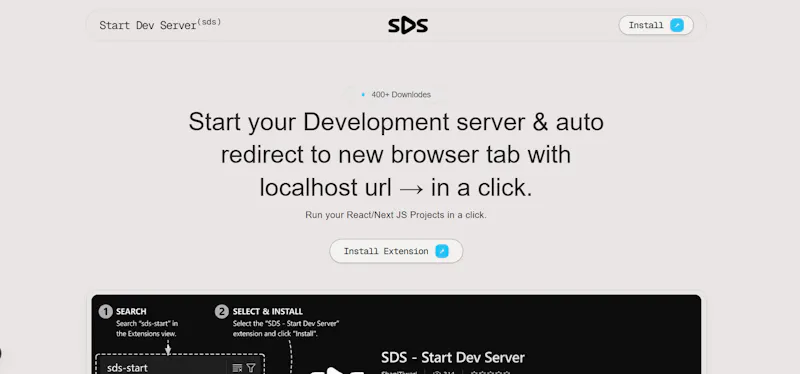
Task: Click the filter funnel icon beside sds-start
Action: tap(251, 368)
